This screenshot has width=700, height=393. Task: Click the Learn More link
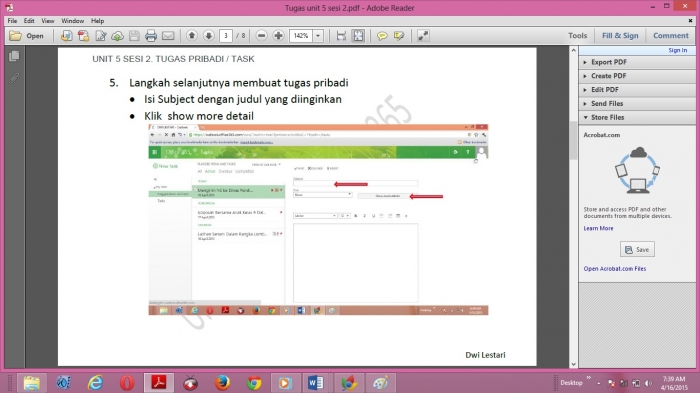(x=598, y=228)
